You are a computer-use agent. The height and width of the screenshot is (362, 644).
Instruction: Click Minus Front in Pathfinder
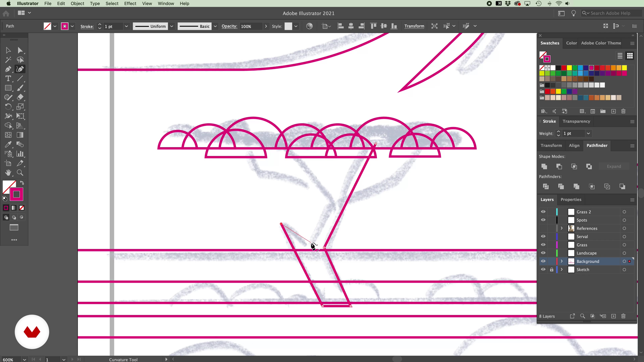(x=559, y=166)
